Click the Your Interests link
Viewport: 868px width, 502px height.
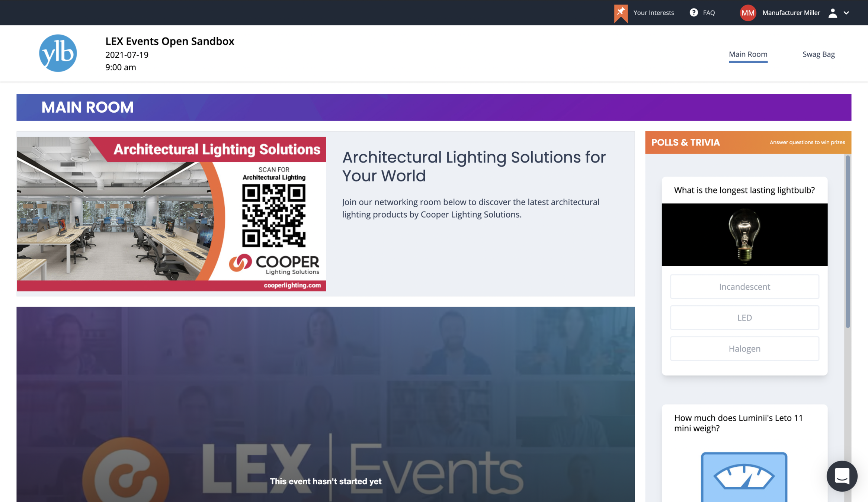(x=653, y=13)
